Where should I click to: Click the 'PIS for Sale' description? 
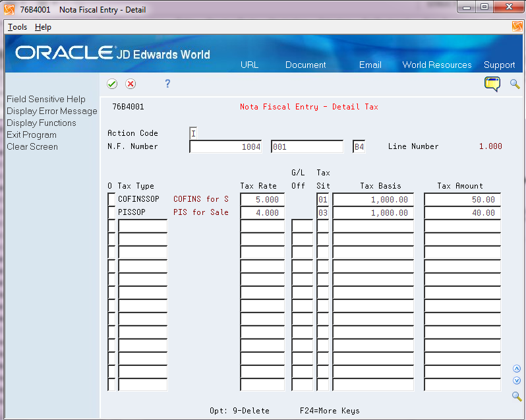pos(201,212)
